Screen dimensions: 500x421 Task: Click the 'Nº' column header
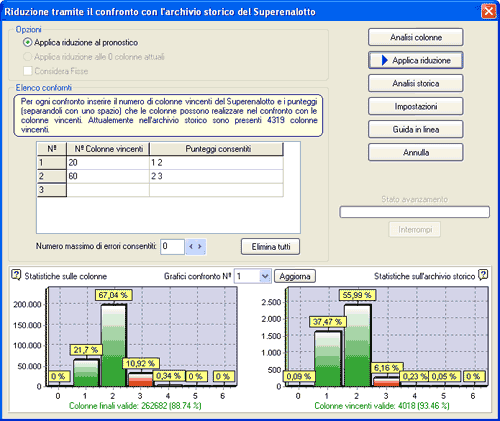pos(52,149)
